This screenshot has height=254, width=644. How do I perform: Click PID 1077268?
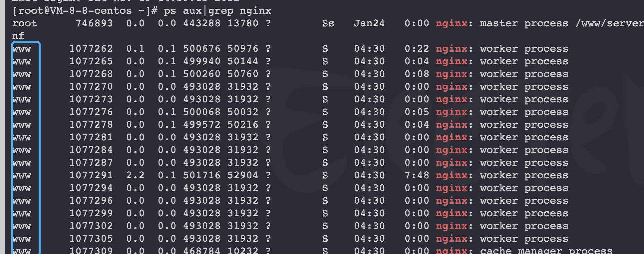click(91, 74)
